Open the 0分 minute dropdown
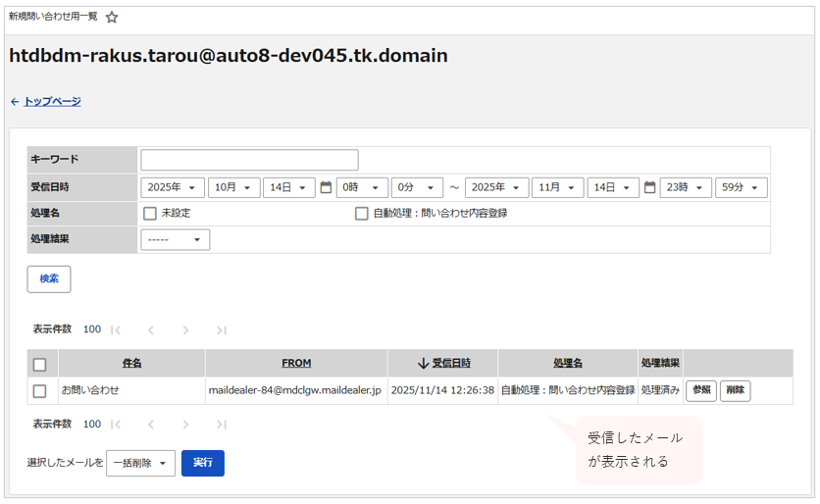Screen dimensions: 820x504 (x=417, y=187)
